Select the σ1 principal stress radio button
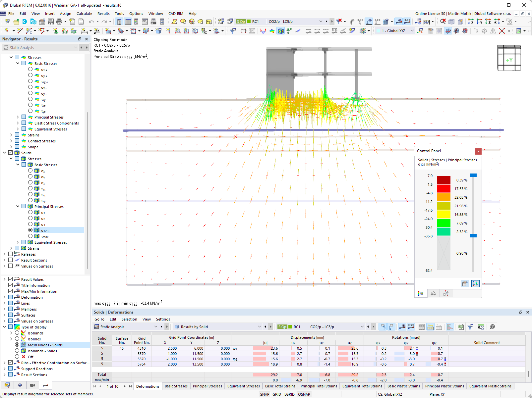Image resolution: width=532 pixels, height=398 pixels. tap(30, 212)
